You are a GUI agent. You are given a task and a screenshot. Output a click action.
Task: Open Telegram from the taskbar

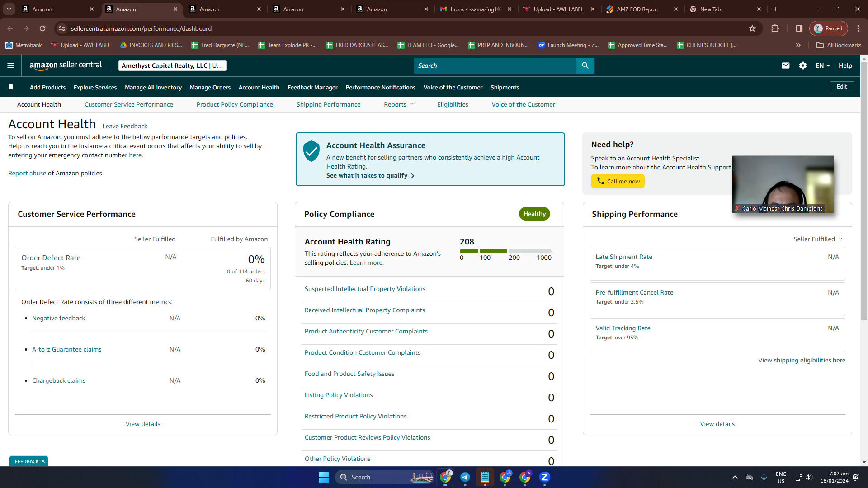pyautogui.click(x=465, y=477)
